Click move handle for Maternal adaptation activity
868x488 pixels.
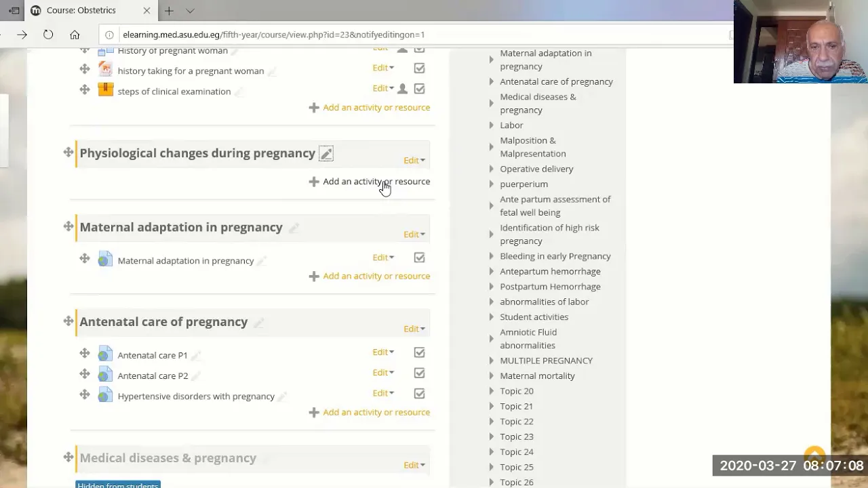85,258
